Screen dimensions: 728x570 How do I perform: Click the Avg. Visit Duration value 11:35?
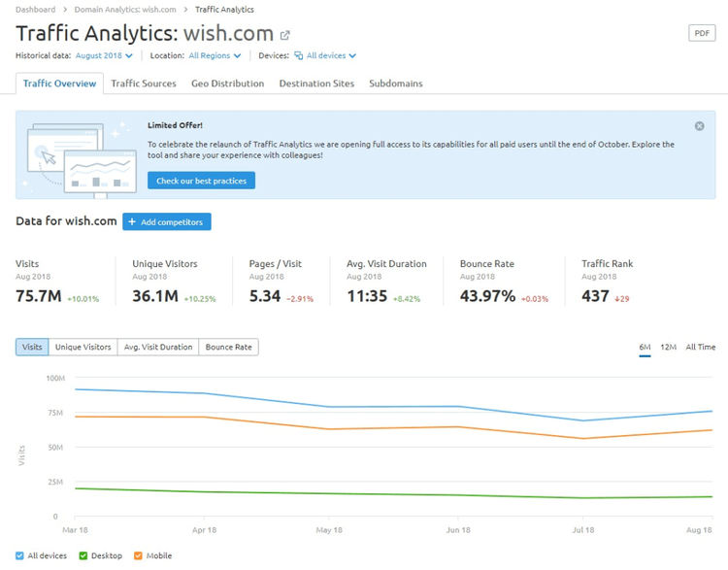pos(367,296)
